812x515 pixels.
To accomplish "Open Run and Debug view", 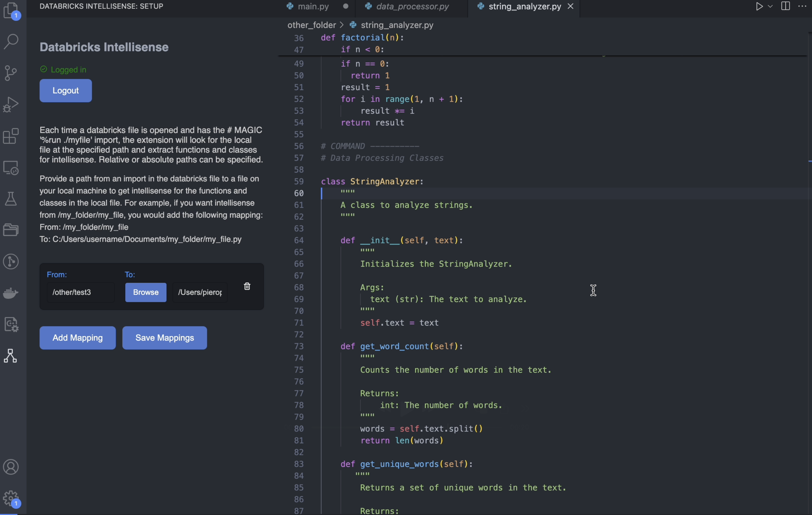I will click(x=11, y=105).
